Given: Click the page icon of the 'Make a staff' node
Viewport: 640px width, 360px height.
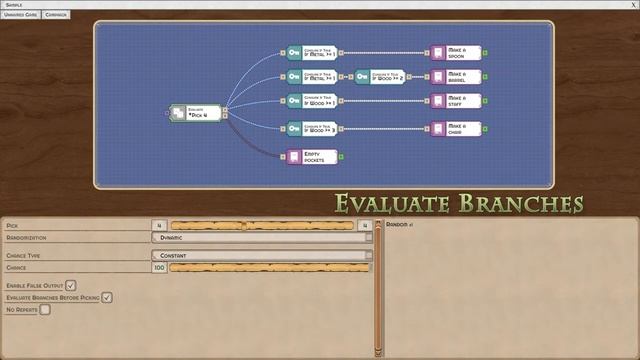Looking at the screenshot, I should pyautogui.click(x=438, y=100).
